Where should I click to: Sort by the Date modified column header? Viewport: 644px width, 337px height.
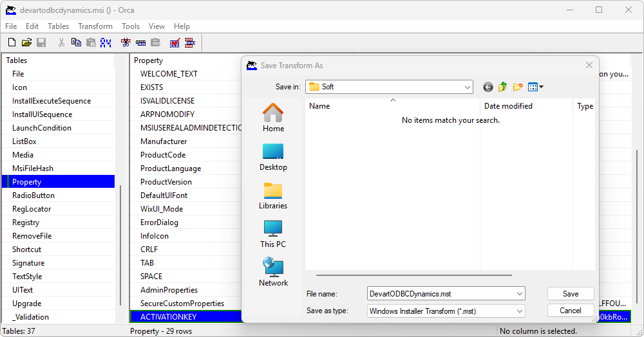526,105
